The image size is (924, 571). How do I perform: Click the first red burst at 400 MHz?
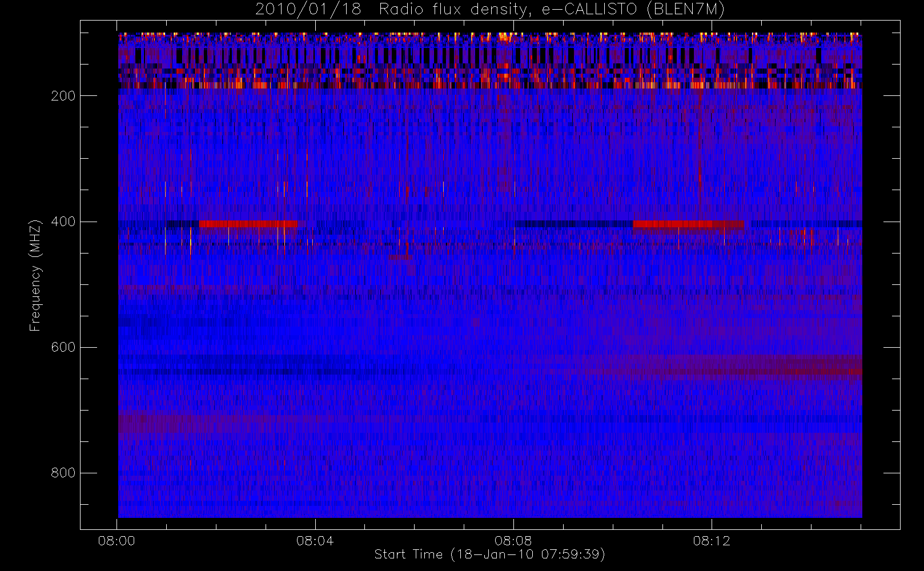pyautogui.click(x=248, y=224)
